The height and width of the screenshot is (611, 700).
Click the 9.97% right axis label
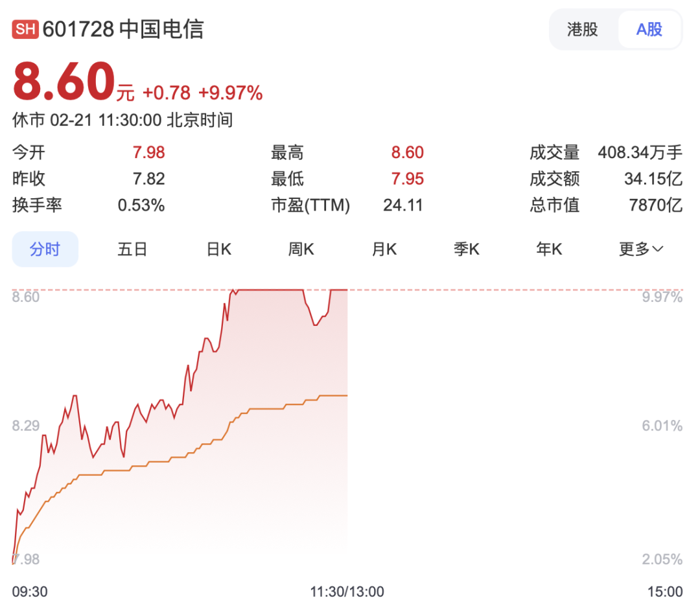662,297
